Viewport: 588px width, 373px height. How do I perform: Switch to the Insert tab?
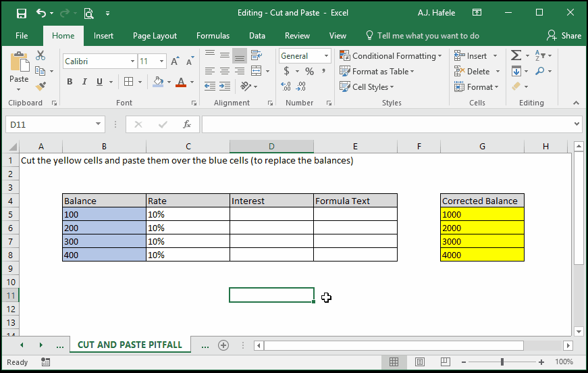click(103, 36)
